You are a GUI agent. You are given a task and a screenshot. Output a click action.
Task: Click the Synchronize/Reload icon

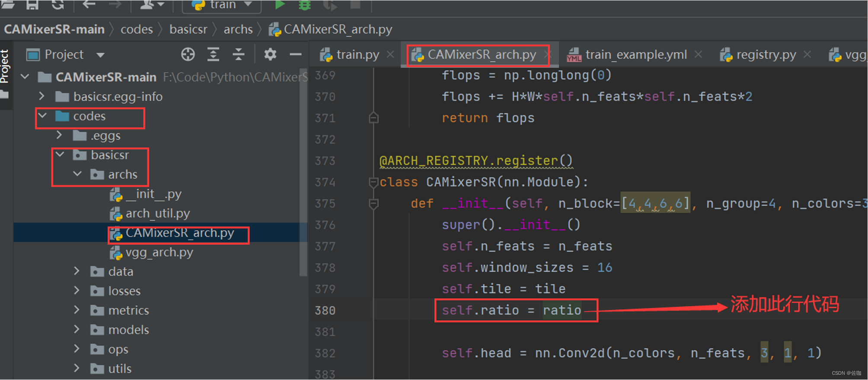coord(57,5)
